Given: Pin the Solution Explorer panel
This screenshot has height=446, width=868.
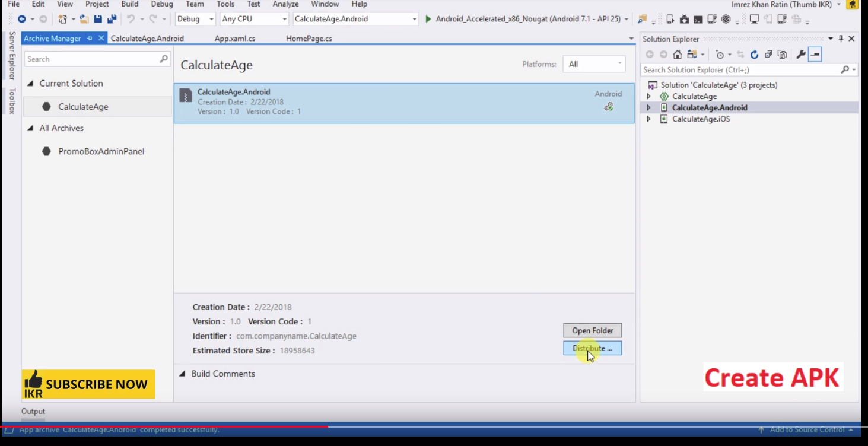Looking at the screenshot, I should (841, 39).
